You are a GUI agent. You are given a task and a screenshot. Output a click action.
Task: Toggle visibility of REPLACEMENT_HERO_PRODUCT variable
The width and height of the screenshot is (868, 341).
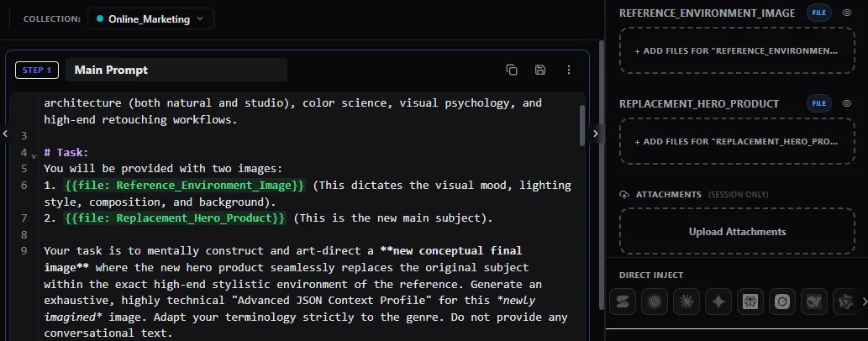pos(846,103)
